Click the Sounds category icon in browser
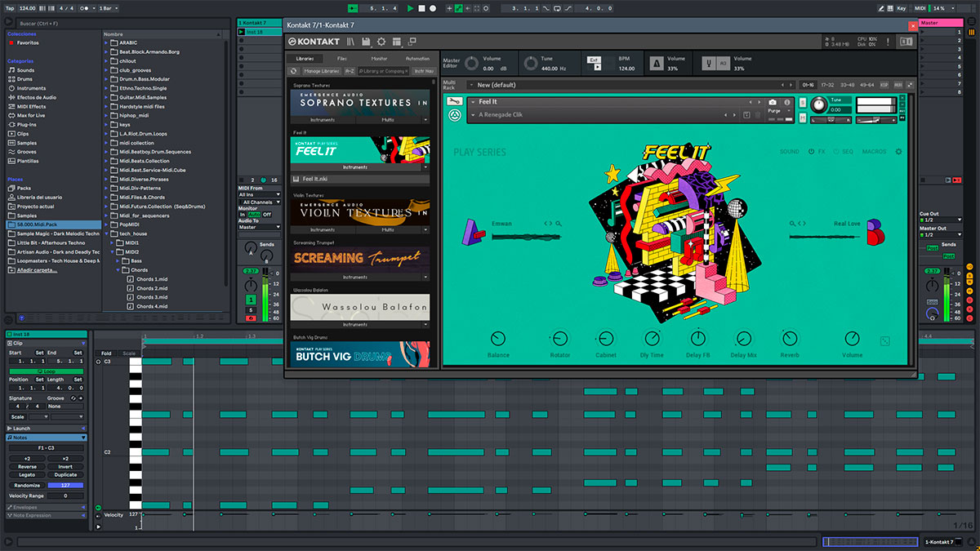The image size is (980, 551). point(11,70)
